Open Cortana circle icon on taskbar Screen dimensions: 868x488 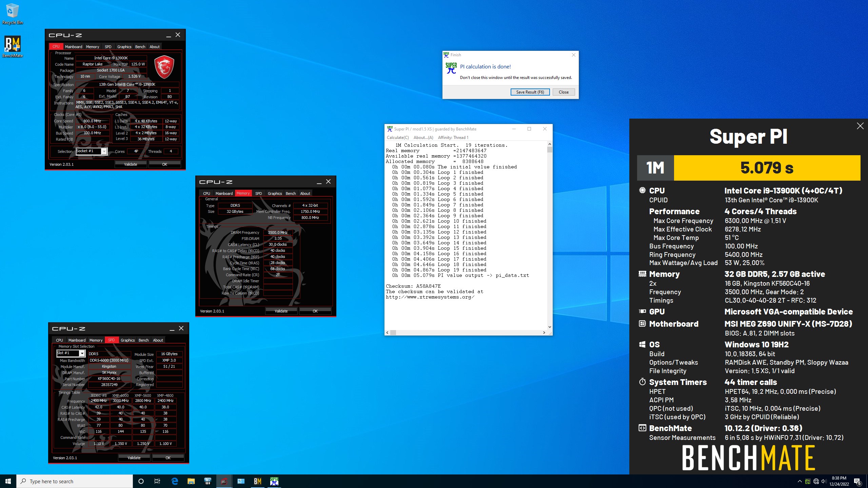tap(141, 481)
